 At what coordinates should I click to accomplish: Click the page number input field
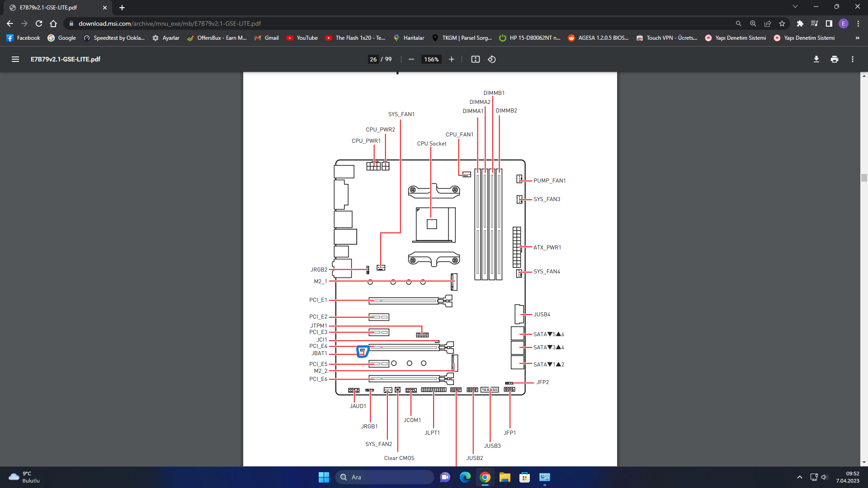tap(373, 59)
